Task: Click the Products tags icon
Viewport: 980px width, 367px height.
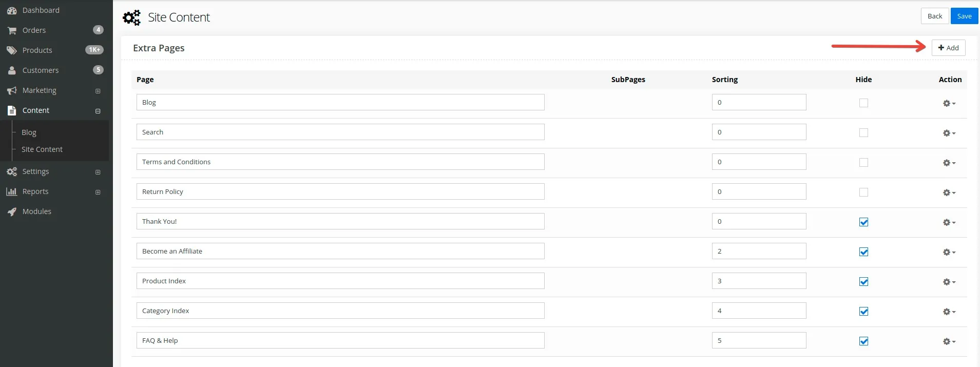Action: pos(12,50)
